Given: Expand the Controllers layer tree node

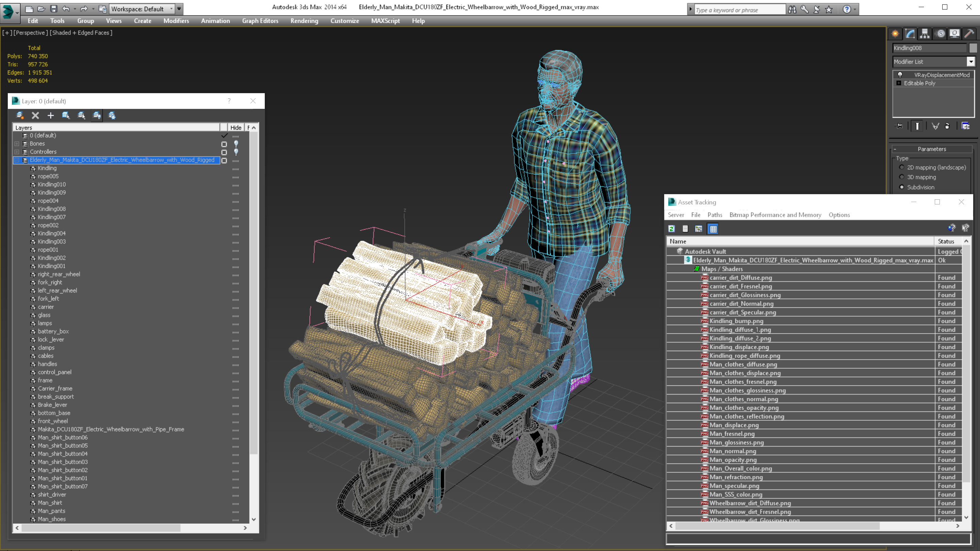Looking at the screenshot, I should 17,152.
